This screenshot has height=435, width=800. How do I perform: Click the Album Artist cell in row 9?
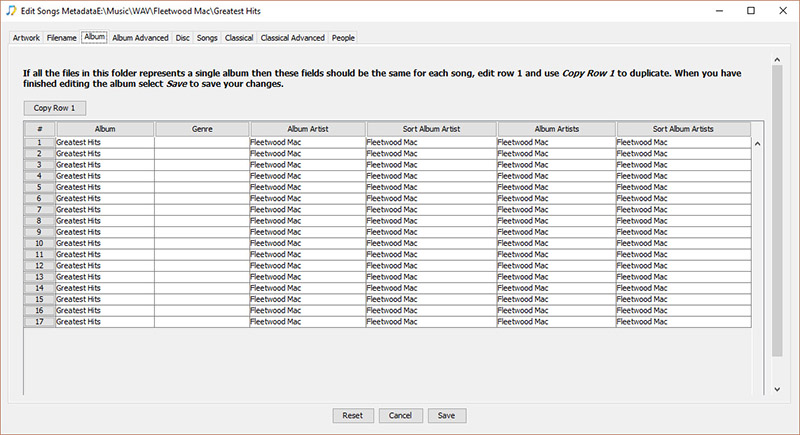308,232
